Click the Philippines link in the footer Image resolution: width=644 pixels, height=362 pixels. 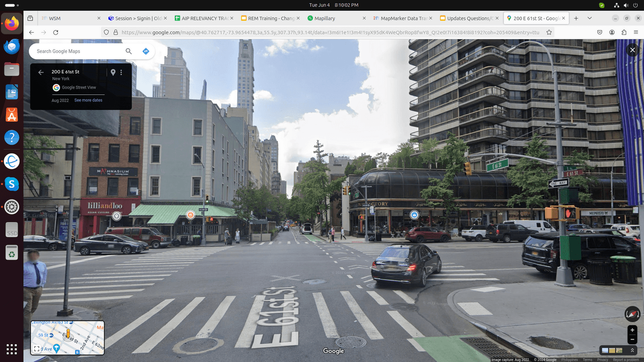click(x=570, y=360)
